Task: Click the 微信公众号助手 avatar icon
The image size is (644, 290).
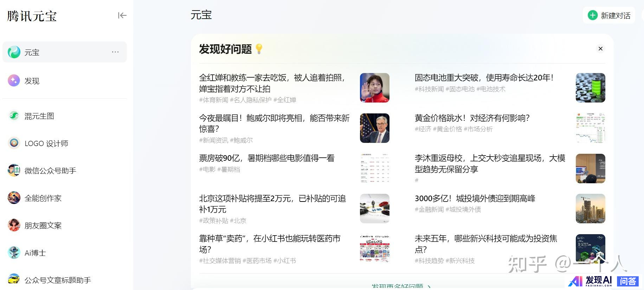Action: [x=14, y=170]
